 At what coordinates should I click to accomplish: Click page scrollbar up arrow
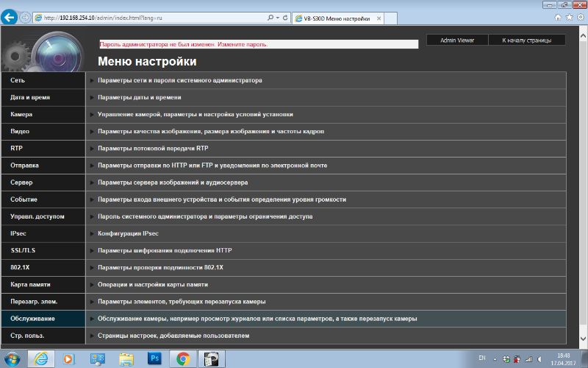point(583,35)
